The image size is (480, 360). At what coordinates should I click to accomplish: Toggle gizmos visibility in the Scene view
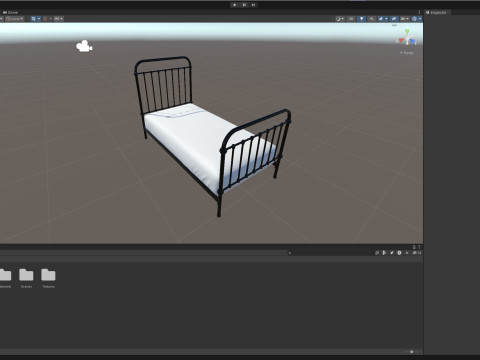(x=414, y=19)
